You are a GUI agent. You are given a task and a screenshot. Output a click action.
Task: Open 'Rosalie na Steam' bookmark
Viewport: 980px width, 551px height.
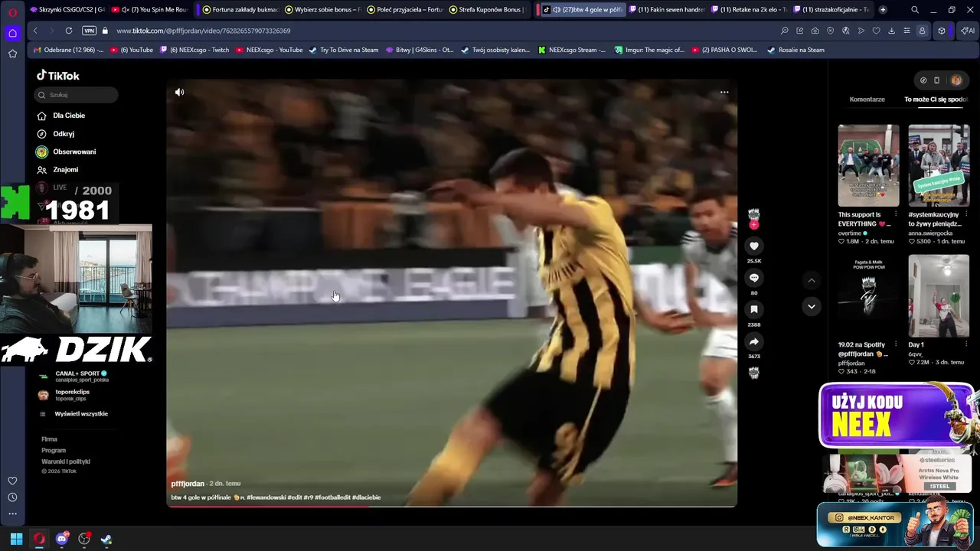pos(795,51)
